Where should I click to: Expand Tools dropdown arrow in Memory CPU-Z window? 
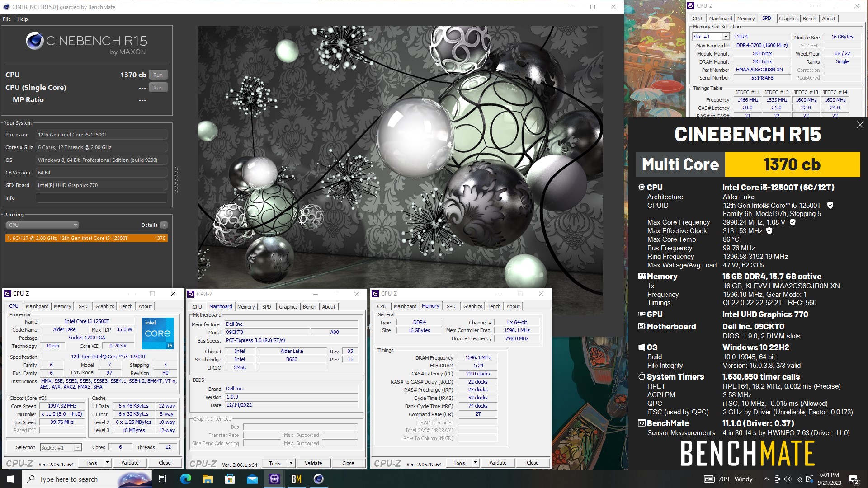[x=476, y=463]
